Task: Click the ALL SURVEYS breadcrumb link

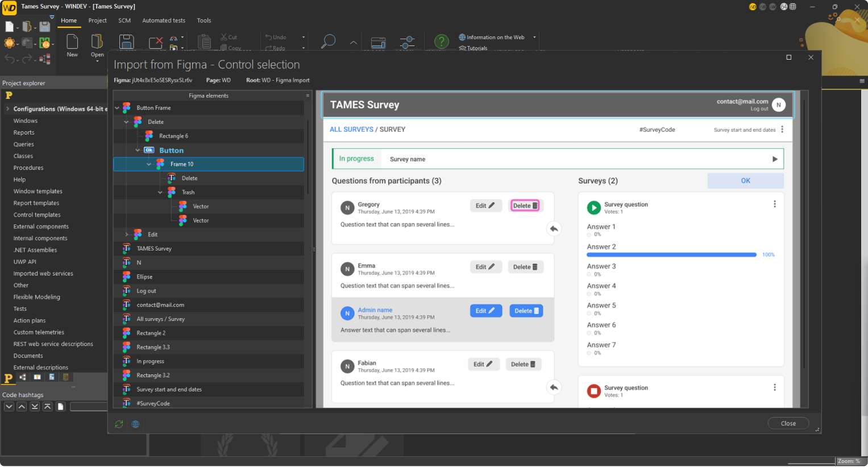Action: pyautogui.click(x=351, y=130)
